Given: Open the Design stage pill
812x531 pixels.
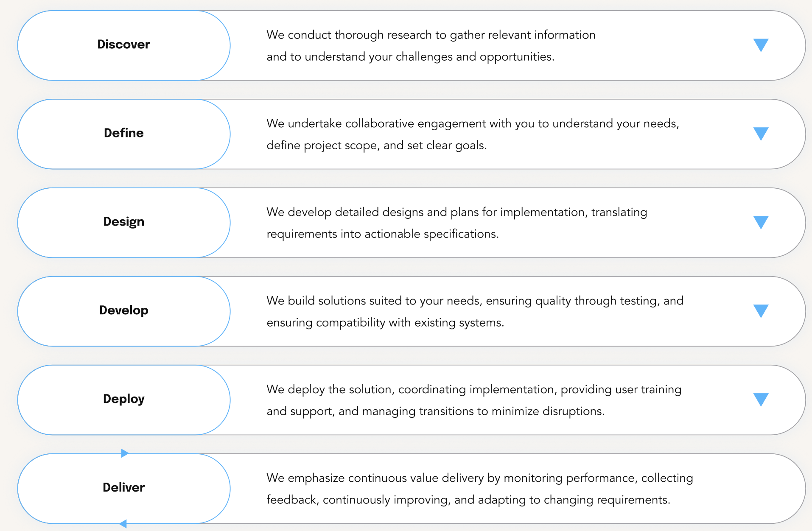Looking at the screenshot, I should [x=123, y=222].
